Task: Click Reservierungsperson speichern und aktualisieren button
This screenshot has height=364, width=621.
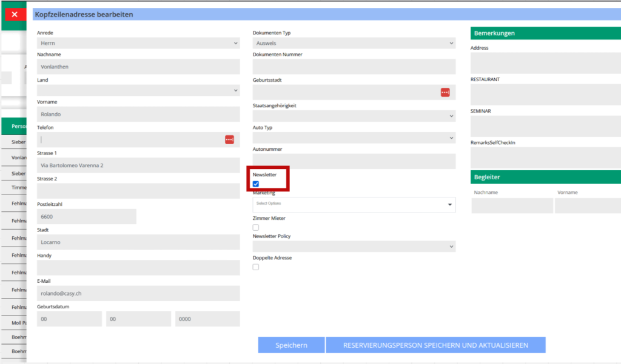Action: click(435, 345)
